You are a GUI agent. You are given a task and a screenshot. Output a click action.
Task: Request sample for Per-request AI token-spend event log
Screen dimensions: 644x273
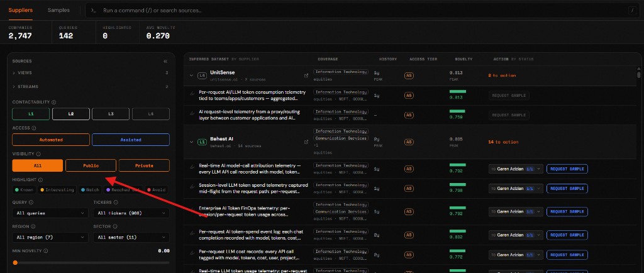tap(567, 235)
